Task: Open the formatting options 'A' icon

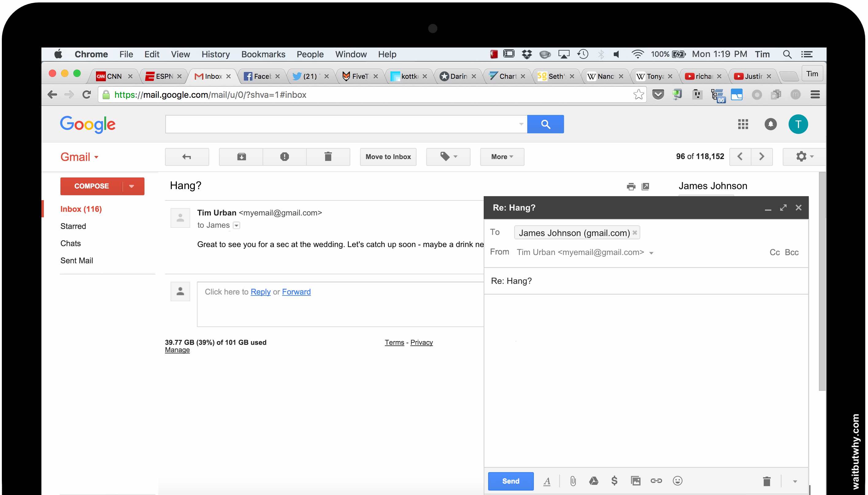Action: coord(547,481)
